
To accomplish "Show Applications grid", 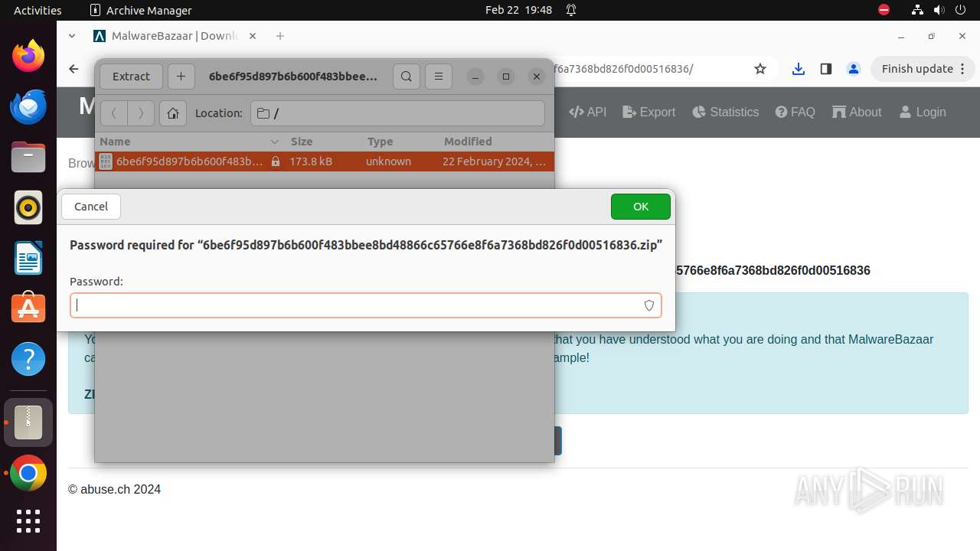I will 28,520.
